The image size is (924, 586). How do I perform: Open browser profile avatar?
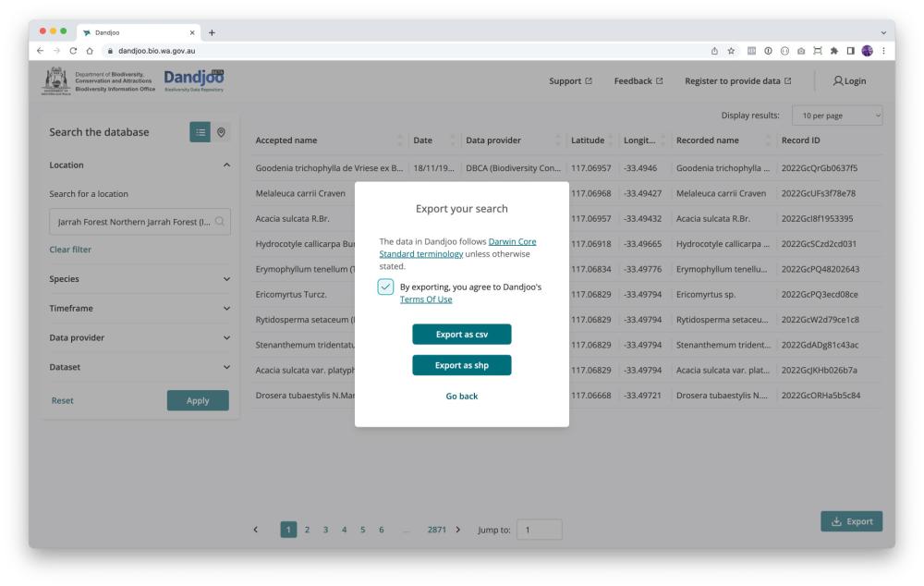pos(867,51)
